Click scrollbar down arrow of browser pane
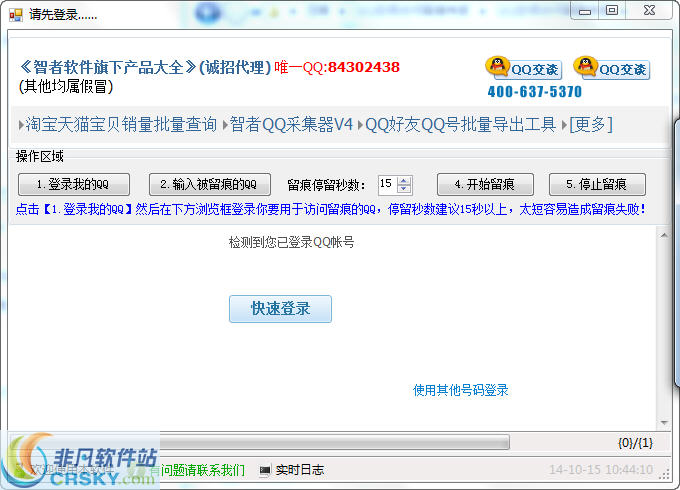The height and width of the screenshot is (490, 680). (x=664, y=422)
